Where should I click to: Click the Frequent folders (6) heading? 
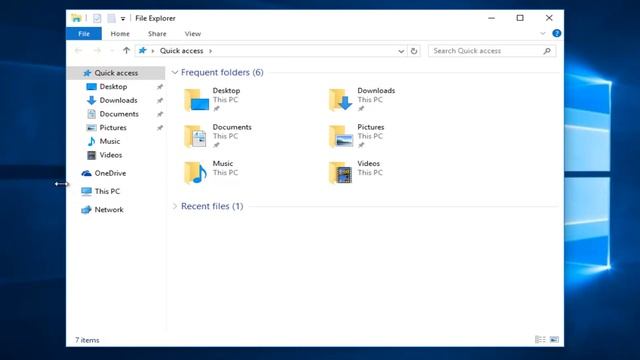pos(222,73)
